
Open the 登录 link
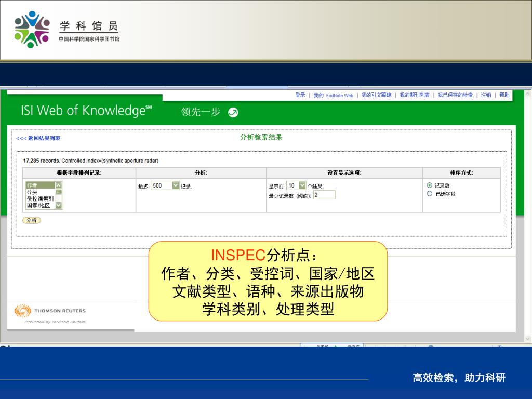pyautogui.click(x=300, y=95)
